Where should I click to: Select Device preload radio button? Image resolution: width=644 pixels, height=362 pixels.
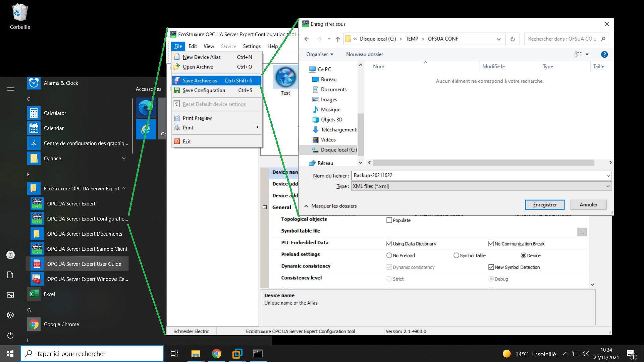(x=523, y=255)
